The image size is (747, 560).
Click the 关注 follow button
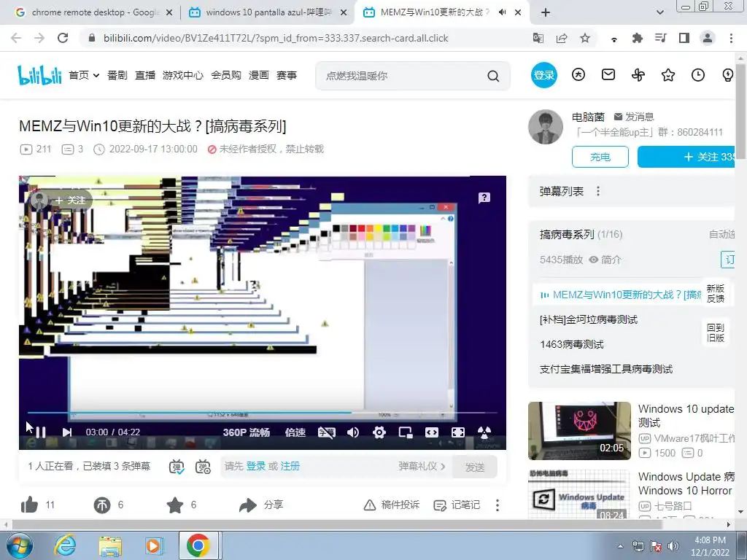[687, 157]
